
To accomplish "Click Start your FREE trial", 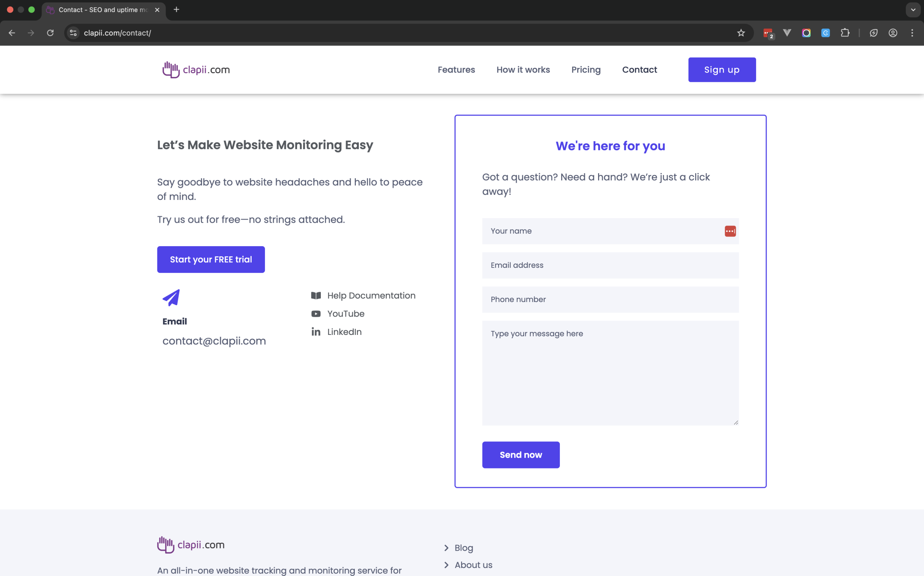I will click(211, 259).
